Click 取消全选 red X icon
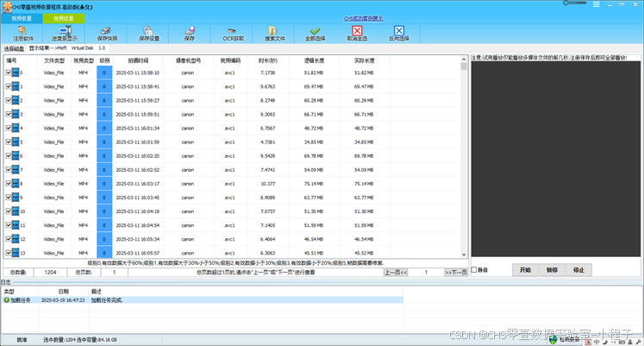644x346 pixels. coord(357,30)
